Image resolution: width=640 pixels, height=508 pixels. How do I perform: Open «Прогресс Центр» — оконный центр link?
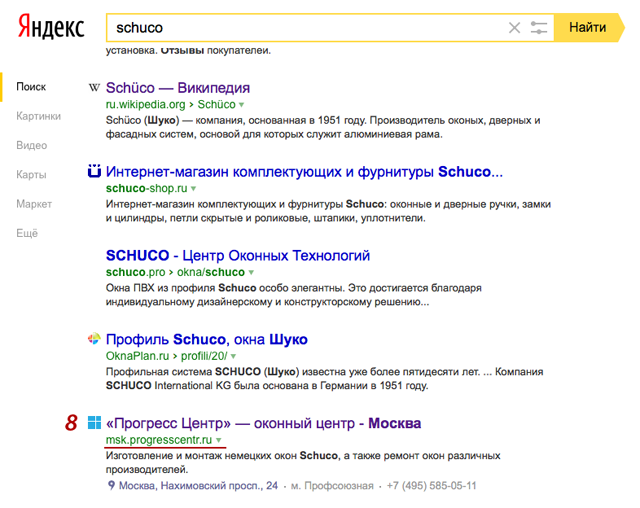(x=263, y=423)
